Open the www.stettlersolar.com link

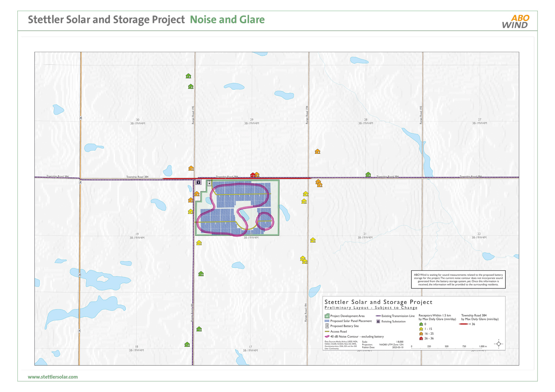click(x=53, y=377)
